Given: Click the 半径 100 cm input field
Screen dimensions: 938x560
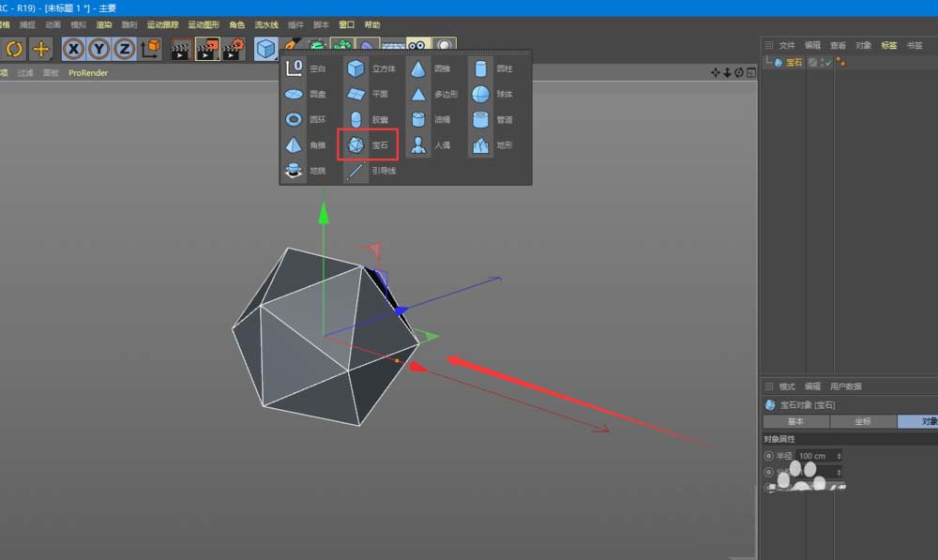Looking at the screenshot, I should coord(813,456).
